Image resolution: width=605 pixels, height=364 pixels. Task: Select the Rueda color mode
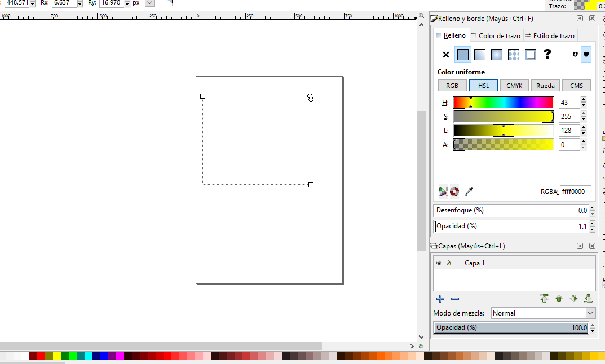click(x=545, y=85)
